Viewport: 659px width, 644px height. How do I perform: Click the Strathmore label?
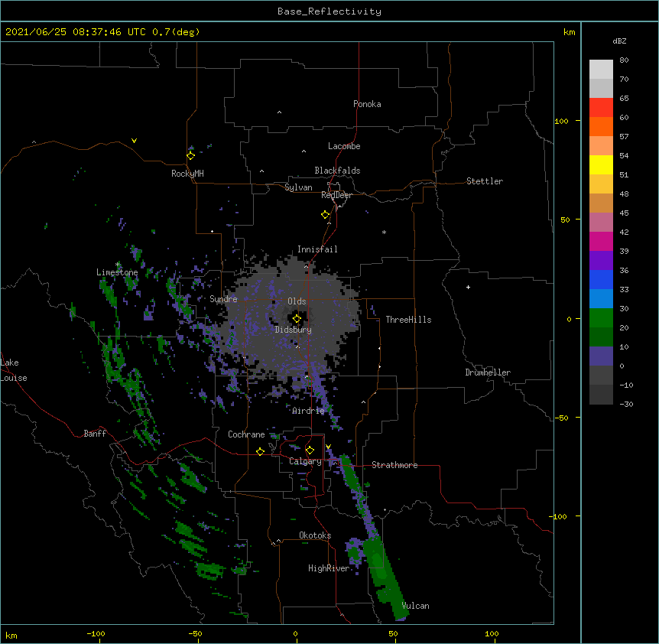pos(394,465)
